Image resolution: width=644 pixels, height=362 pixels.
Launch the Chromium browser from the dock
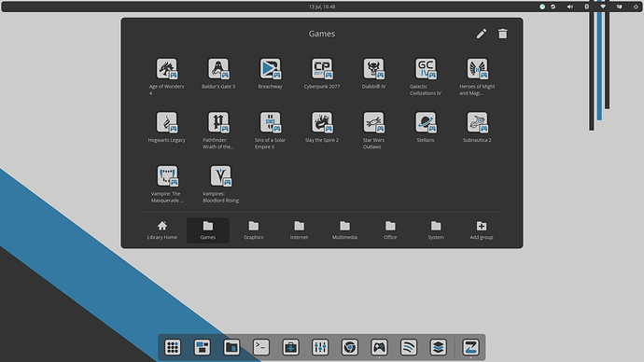click(x=350, y=347)
